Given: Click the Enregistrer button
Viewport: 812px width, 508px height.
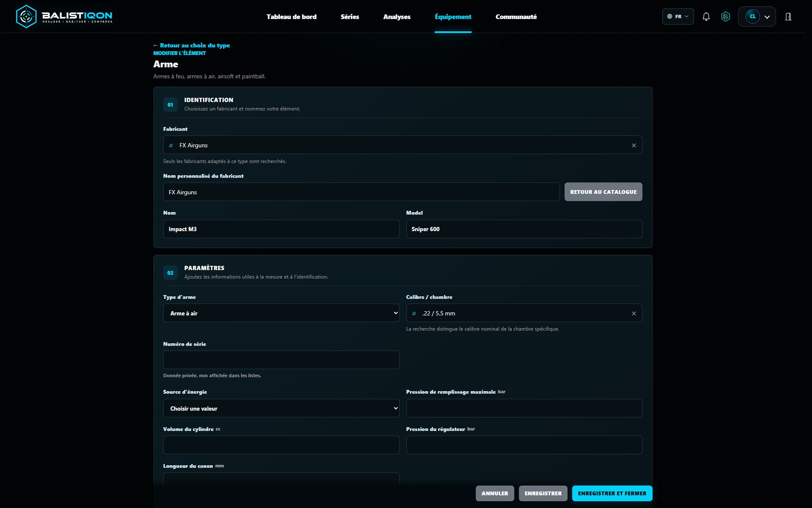Looking at the screenshot, I should [543, 493].
